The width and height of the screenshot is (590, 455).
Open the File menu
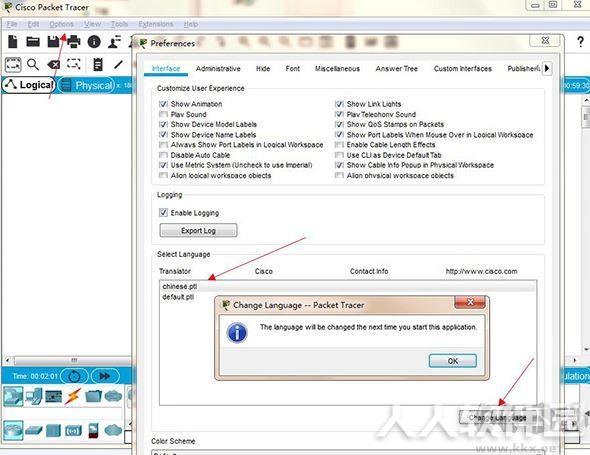point(12,24)
